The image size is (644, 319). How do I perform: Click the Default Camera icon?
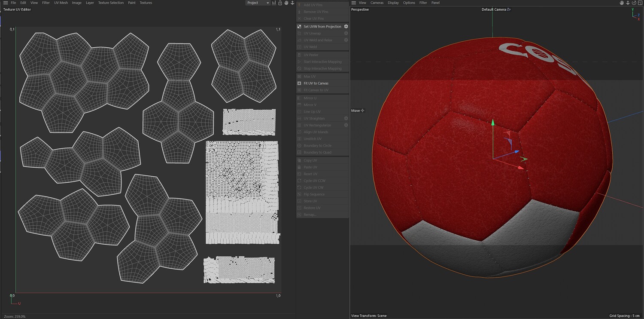509,9
